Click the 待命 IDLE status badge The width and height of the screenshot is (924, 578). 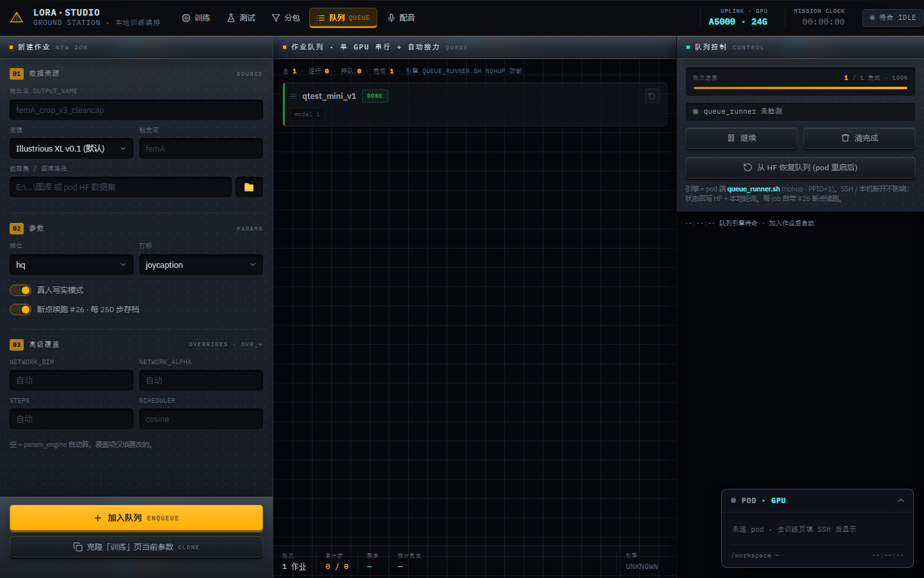[893, 18]
